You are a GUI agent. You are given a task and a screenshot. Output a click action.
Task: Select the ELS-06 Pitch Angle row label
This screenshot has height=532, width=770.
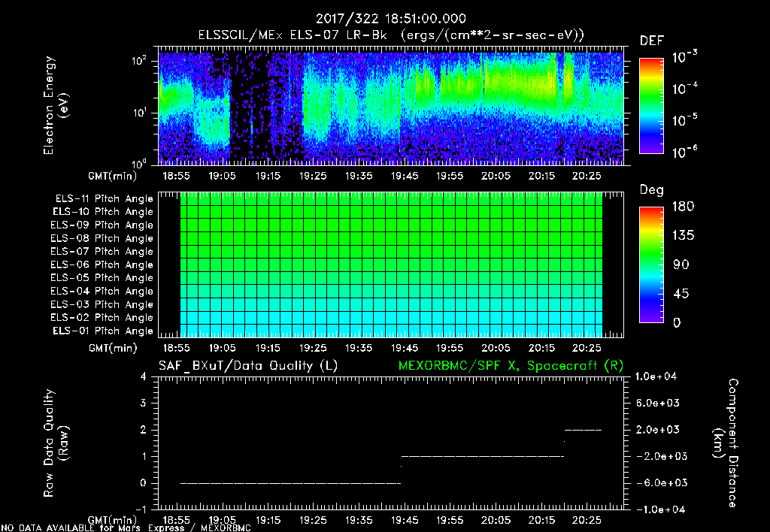(x=102, y=265)
